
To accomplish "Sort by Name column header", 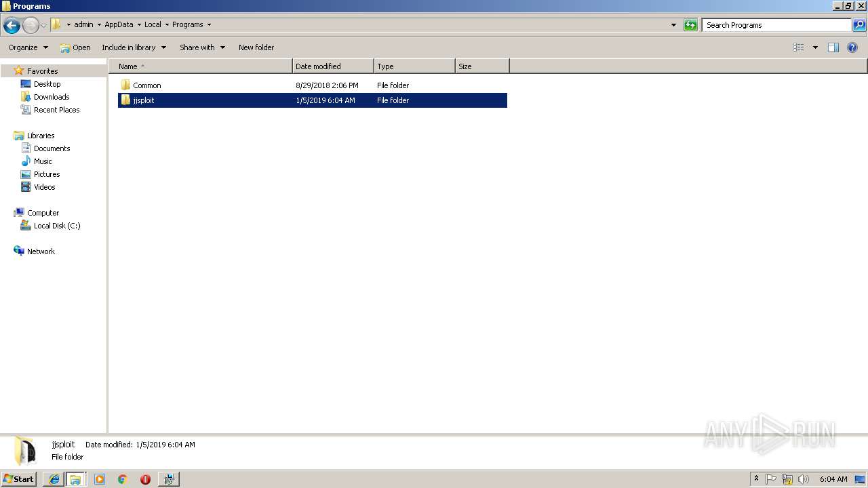I will point(201,66).
